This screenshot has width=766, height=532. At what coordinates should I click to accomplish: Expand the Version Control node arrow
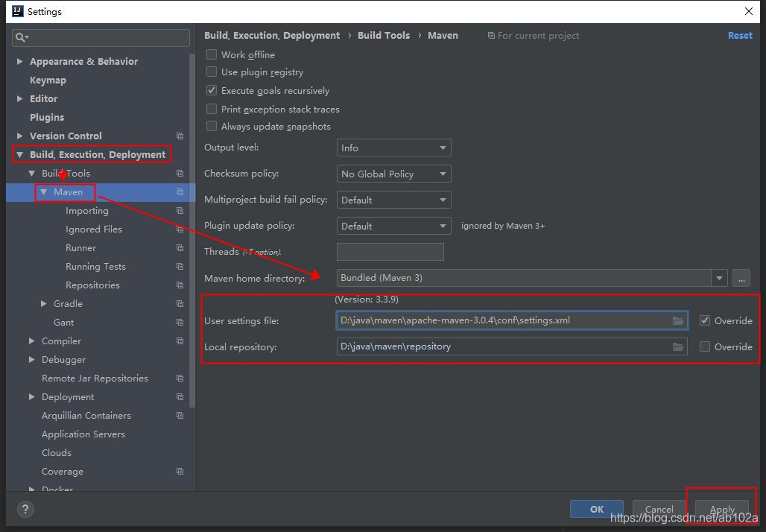click(x=19, y=136)
